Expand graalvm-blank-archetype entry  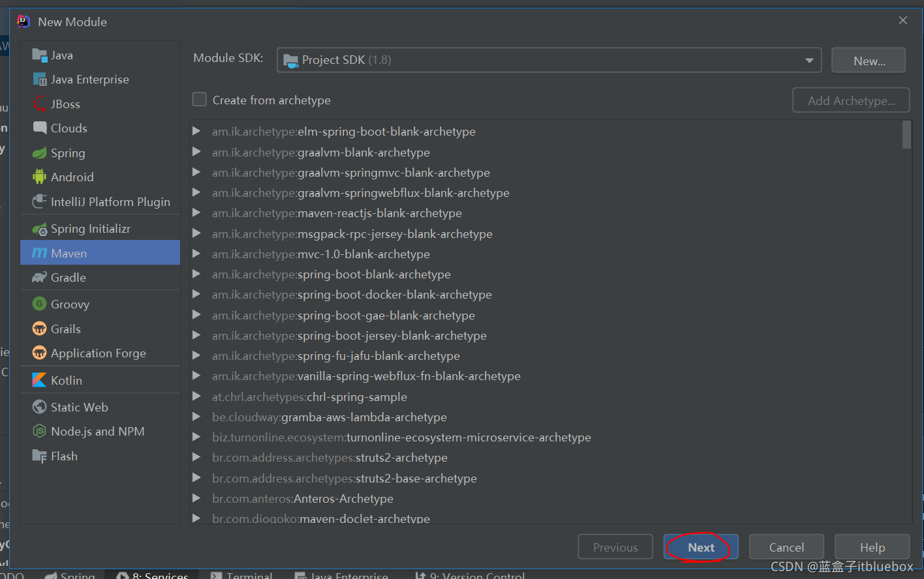click(196, 152)
